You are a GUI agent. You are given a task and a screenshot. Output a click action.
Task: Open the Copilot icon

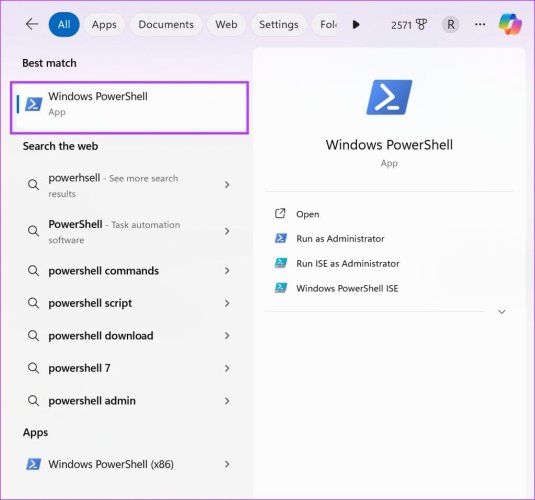pyautogui.click(x=510, y=24)
